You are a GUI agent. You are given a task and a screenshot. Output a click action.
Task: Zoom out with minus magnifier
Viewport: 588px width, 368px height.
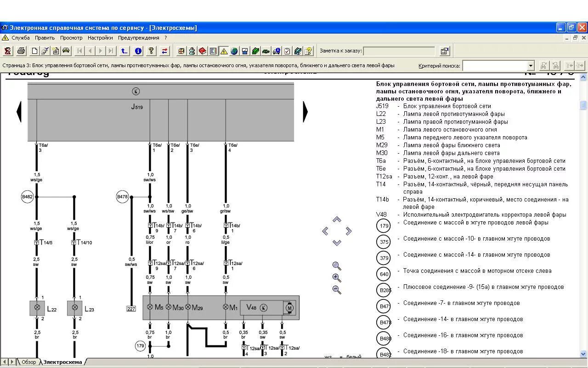click(x=337, y=290)
